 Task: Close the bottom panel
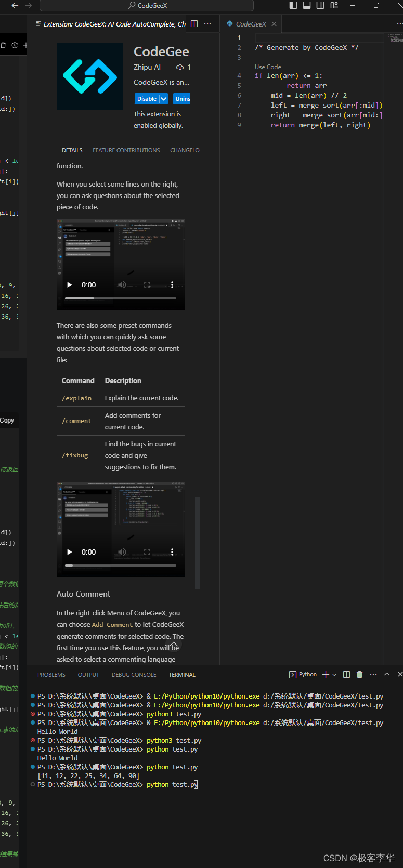click(x=399, y=674)
